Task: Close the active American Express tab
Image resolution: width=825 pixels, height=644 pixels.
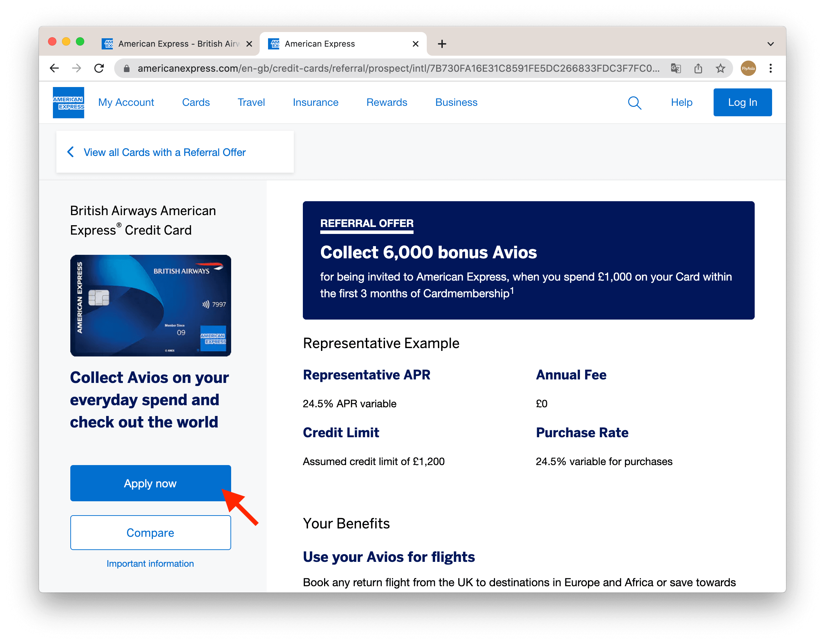Action: [416, 44]
